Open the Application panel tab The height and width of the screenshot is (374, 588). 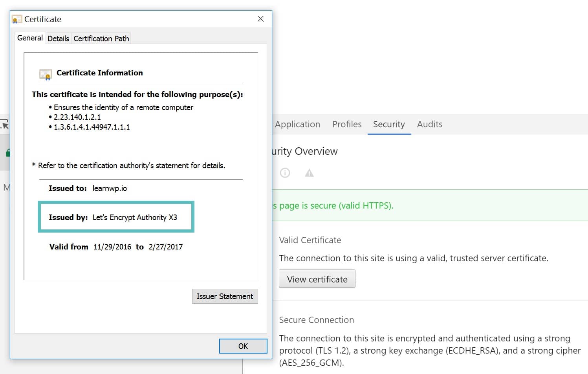(297, 124)
